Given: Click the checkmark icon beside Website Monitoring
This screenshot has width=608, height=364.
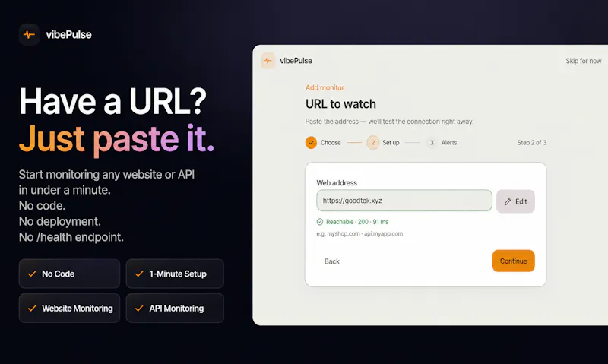Looking at the screenshot, I should point(32,309).
